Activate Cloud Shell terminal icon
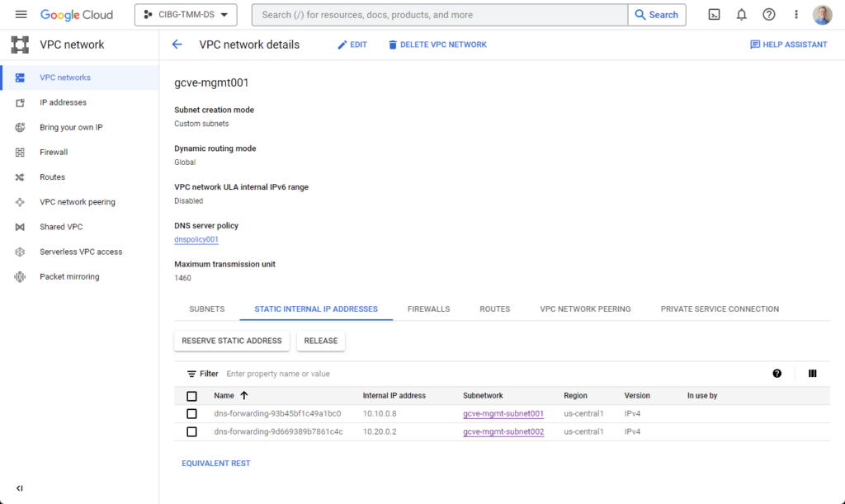Viewport: 845px width, 504px height. tap(714, 15)
